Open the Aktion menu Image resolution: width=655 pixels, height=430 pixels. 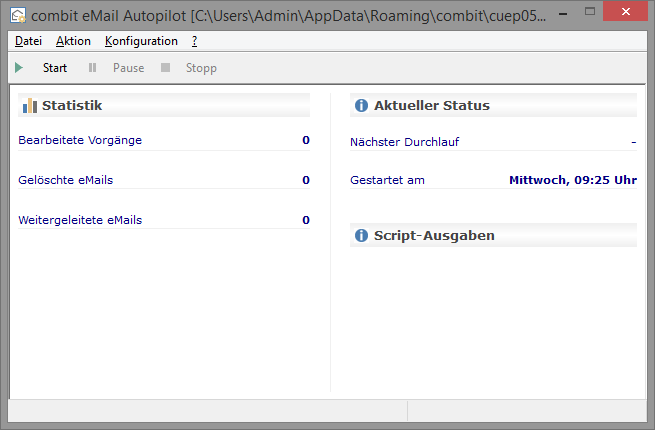point(73,41)
